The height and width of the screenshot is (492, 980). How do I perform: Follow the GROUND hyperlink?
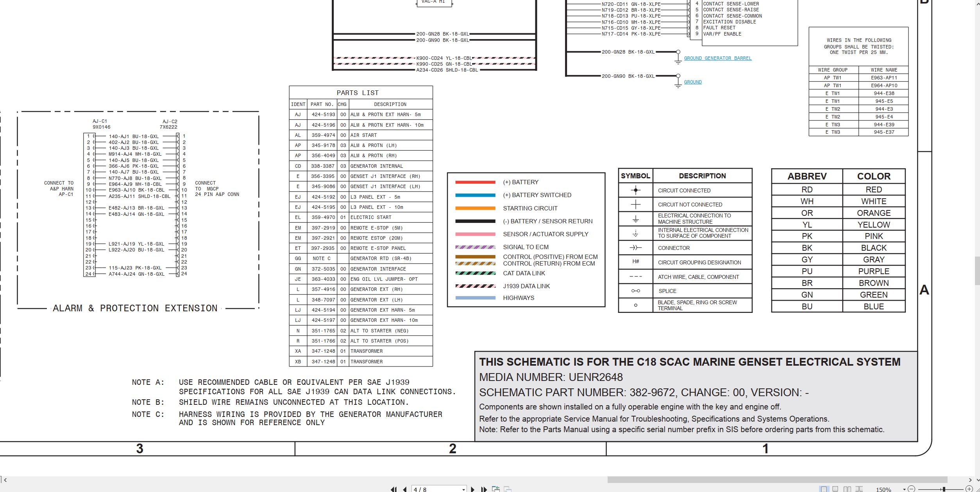click(692, 82)
